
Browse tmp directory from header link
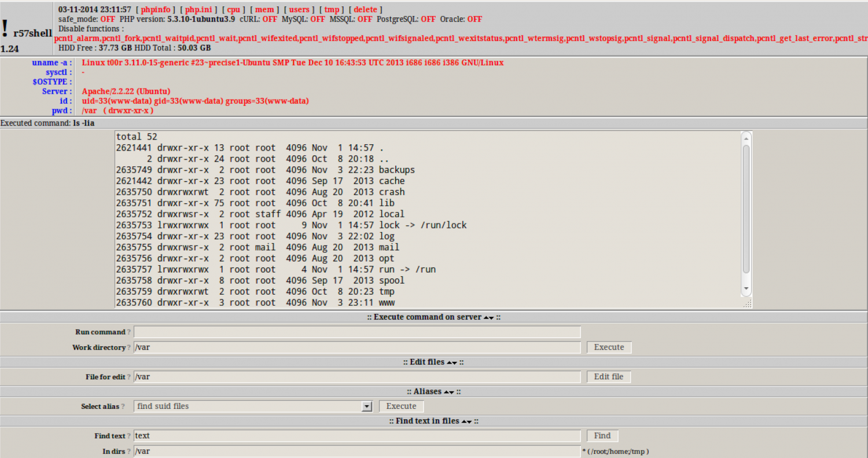[x=332, y=9]
